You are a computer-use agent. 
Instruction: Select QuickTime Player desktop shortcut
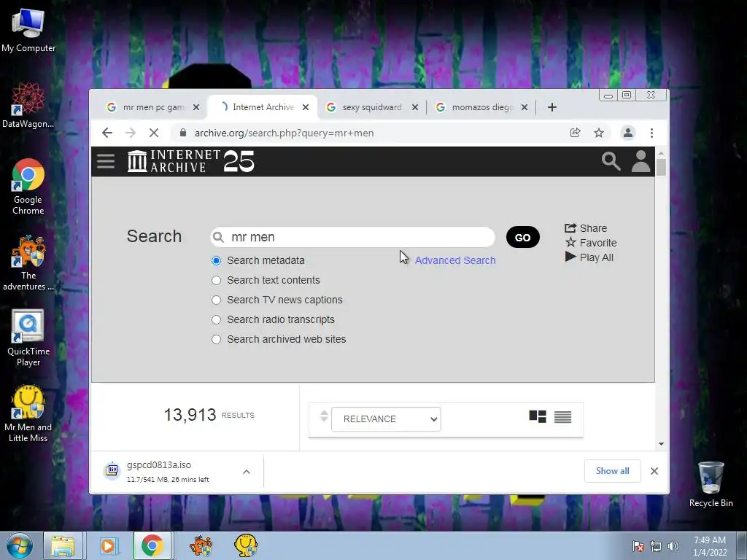[28, 338]
